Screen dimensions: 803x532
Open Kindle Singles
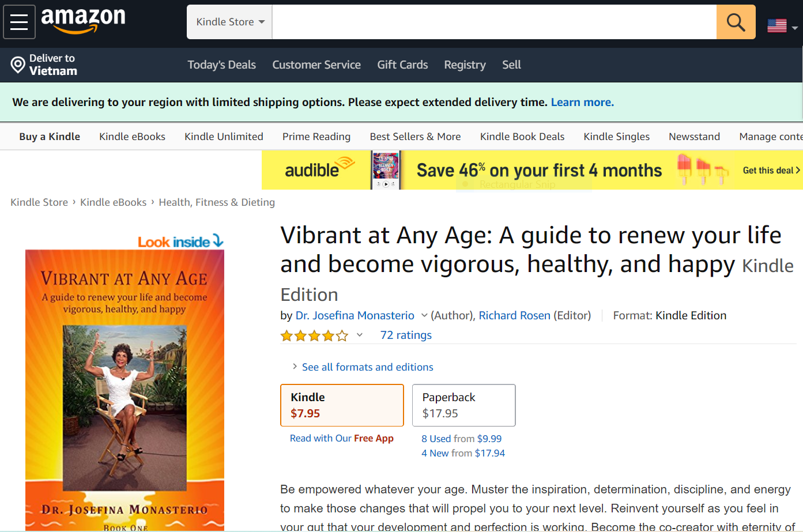click(616, 137)
